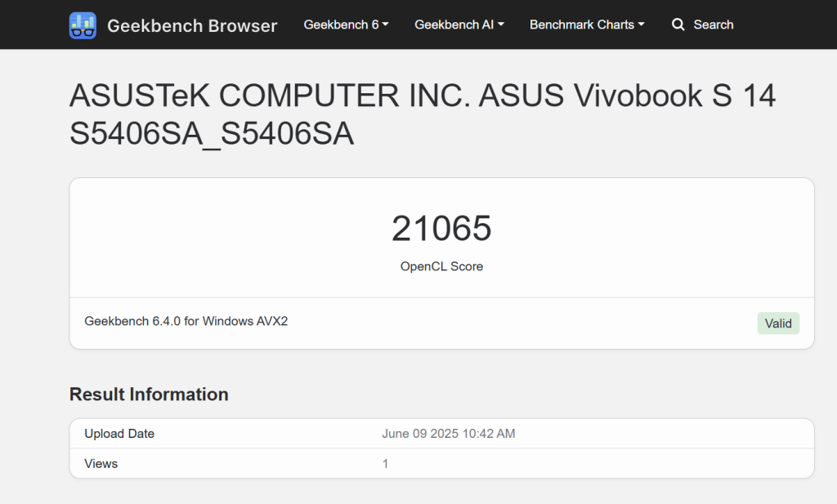
Task: Open Search using the magnifying glass icon
Action: tap(678, 25)
